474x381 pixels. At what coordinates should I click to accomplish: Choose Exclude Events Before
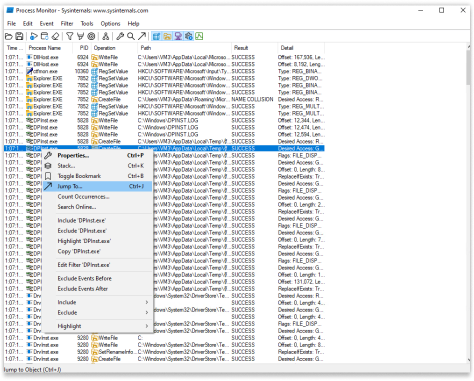[98, 278]
